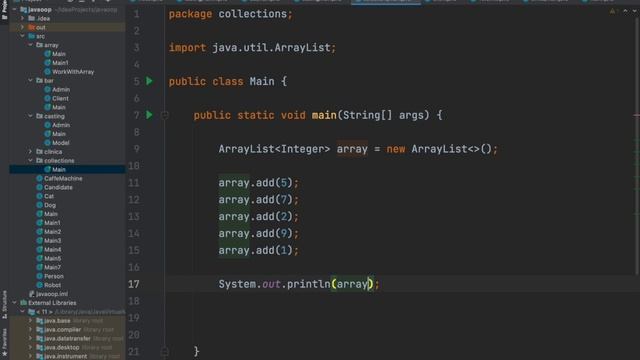The width and height of the screenshot is (640, 360).
Task: Open the Structure tool window
Action: click(x=4, y=304)
